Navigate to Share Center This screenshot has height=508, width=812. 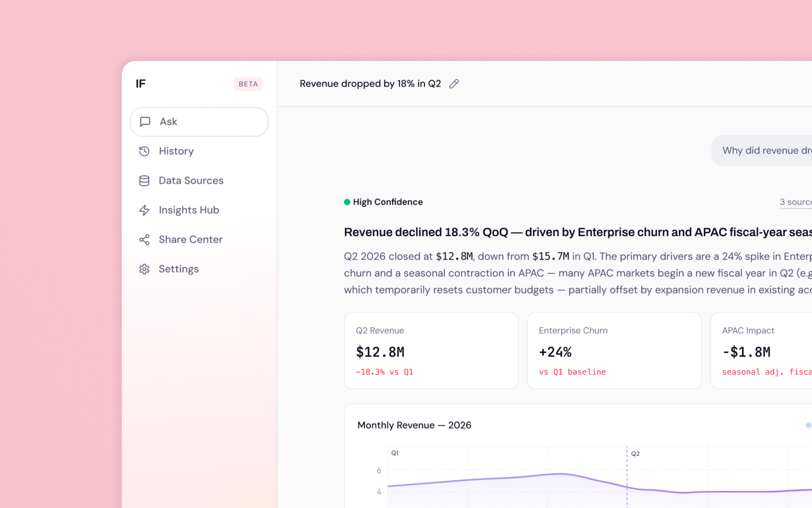199,239
